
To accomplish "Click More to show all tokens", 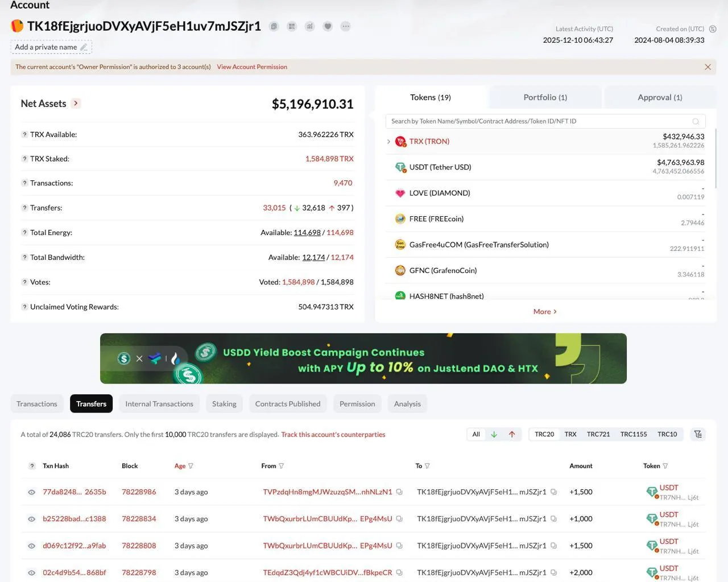I will (545, 312).
